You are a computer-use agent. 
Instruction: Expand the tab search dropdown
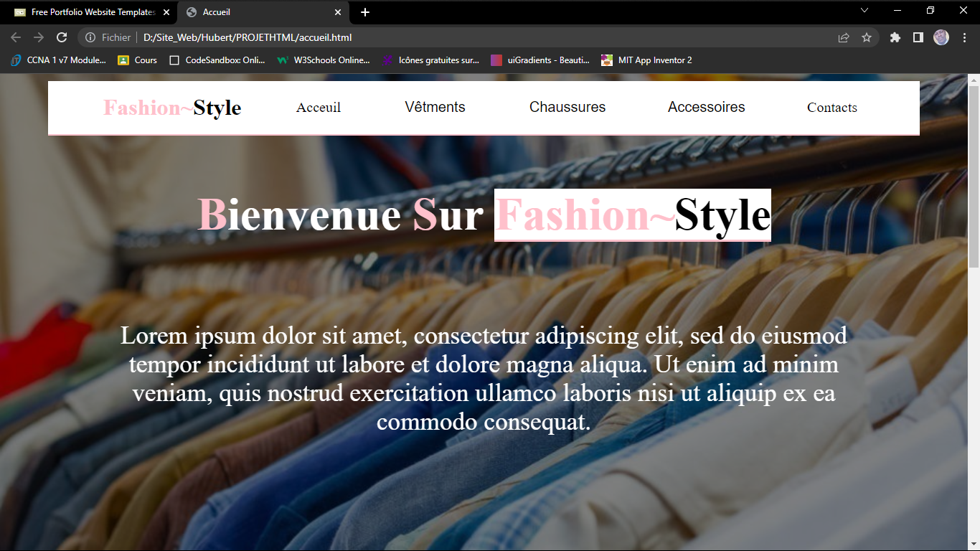[864, 10]
